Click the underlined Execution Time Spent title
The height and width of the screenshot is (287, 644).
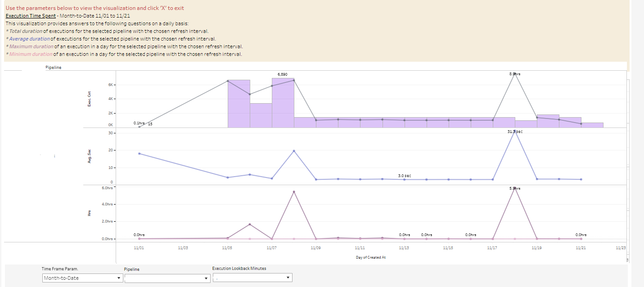[x=31, y=16]
